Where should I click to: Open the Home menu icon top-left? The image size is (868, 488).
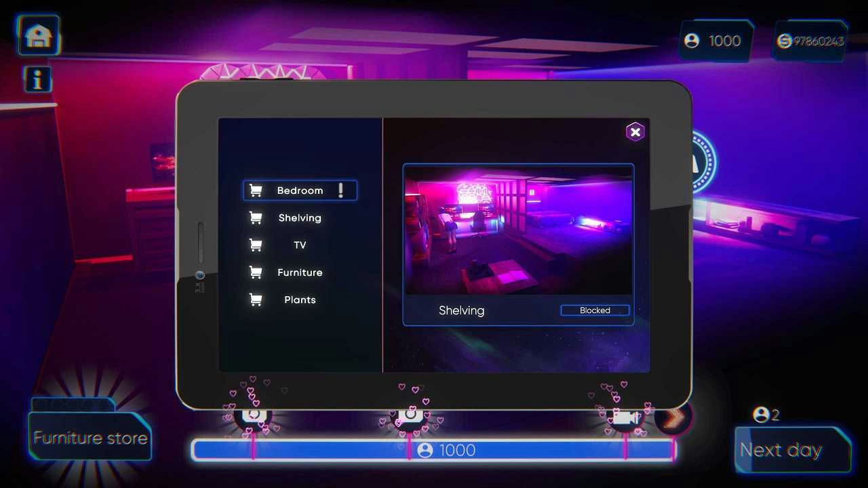[x=37, y=35]
